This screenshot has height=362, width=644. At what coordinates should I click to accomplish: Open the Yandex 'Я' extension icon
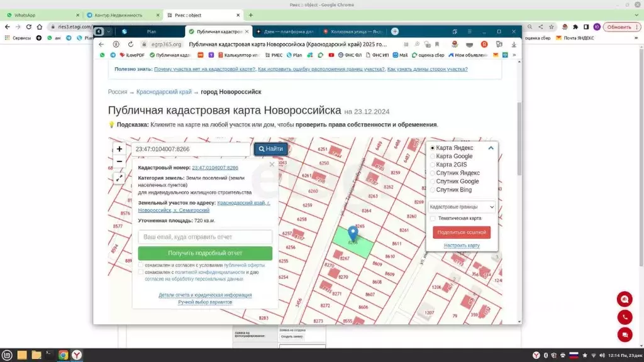tap(484, 45)
